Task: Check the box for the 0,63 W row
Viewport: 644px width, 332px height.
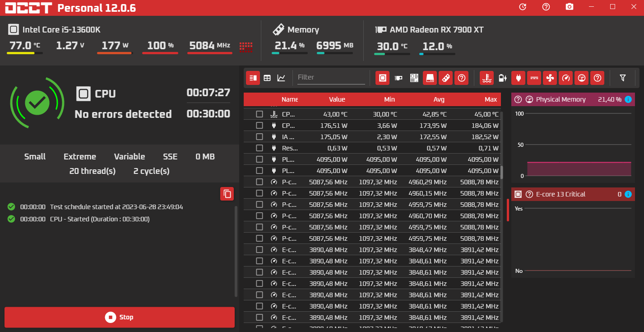Action: (x=259, y=148)
